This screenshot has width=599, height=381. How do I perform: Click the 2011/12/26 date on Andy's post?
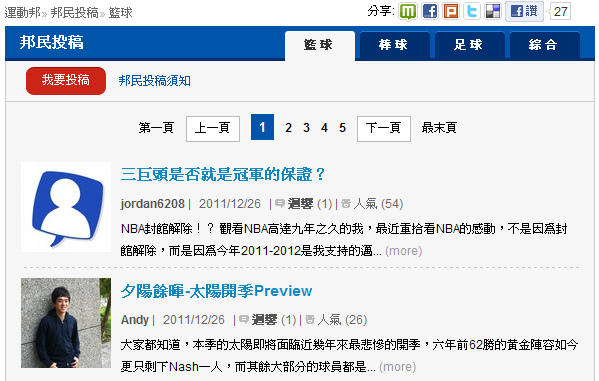coord(194,319)
